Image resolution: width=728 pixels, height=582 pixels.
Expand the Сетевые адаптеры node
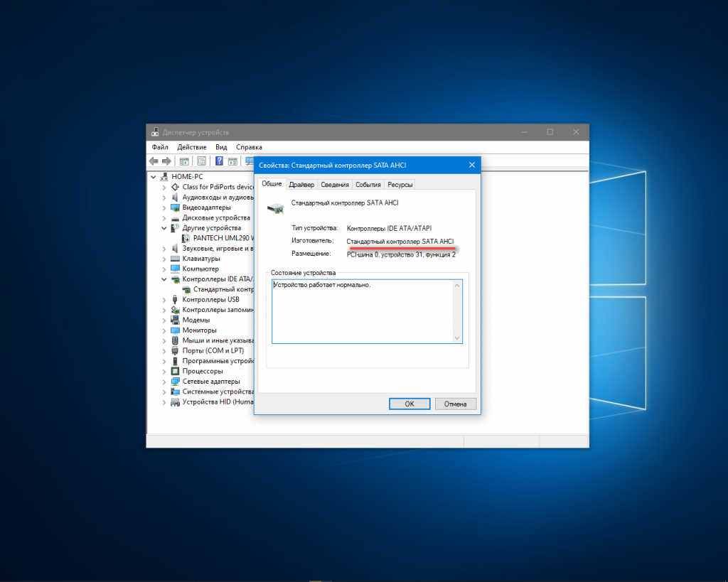click(x=164, y=382)
